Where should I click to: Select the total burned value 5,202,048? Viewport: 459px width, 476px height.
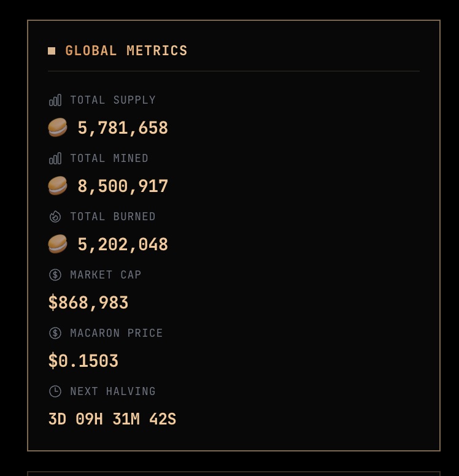coord(123,245)
